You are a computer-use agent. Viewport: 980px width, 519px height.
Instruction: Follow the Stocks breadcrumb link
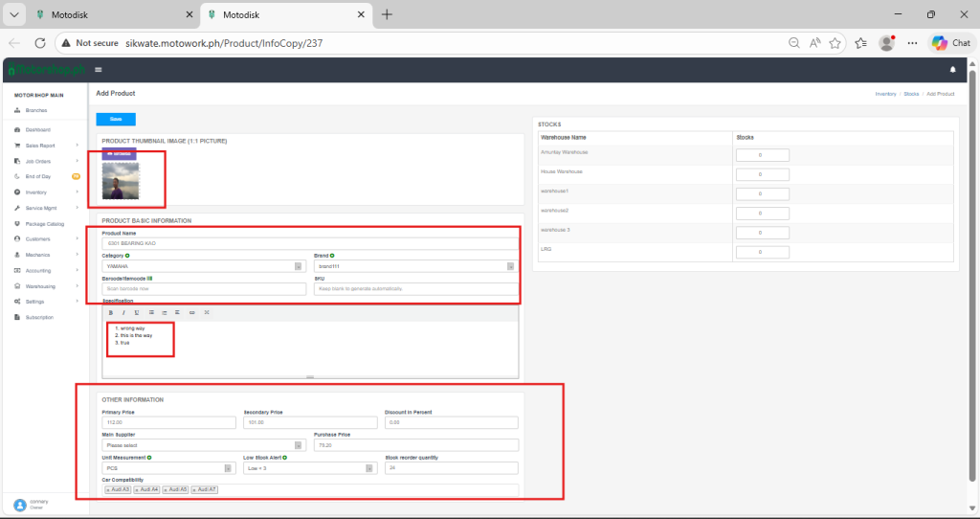911,94
